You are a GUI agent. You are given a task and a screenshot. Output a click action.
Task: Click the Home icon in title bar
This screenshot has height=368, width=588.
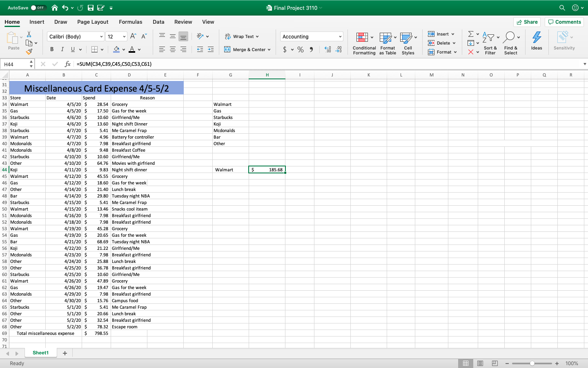(55, 8)
